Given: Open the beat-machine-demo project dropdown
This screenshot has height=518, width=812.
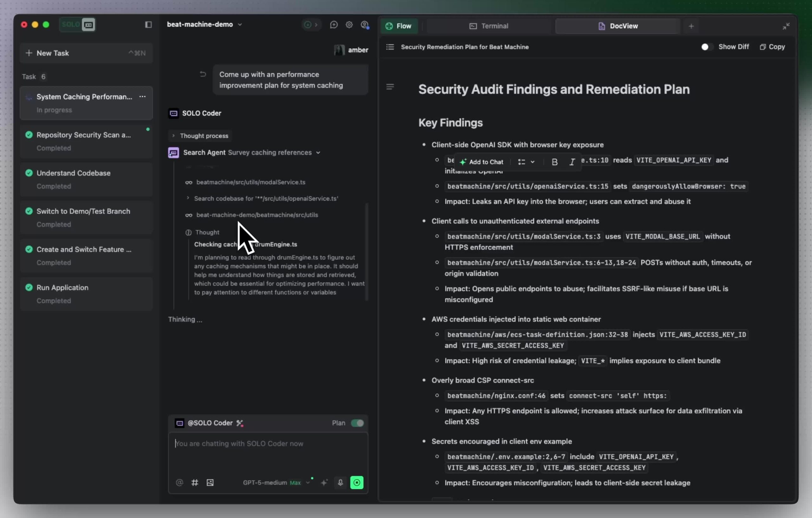Looking at the screenshot, I should pyautogui.click(x=204, y=25).
